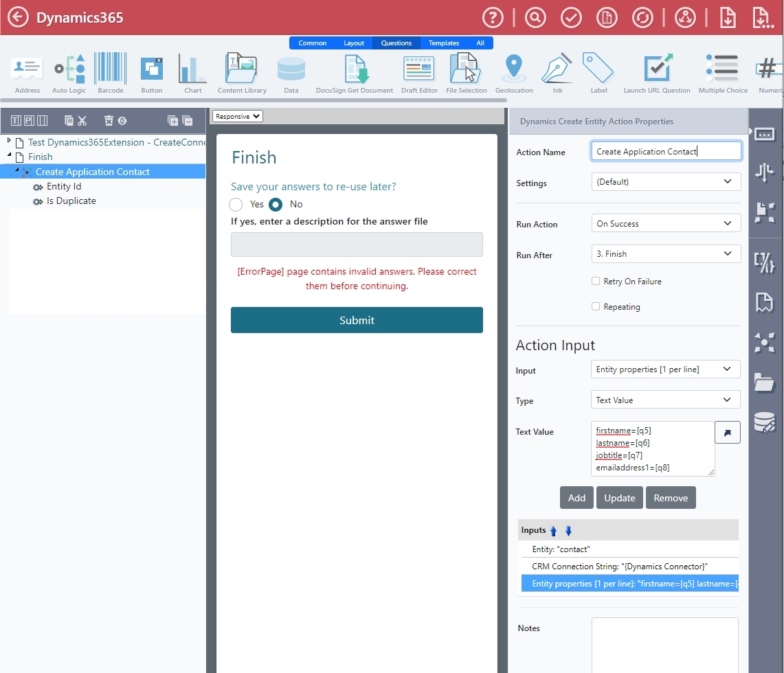Select the Chart toolbox item
The image size is (784, 673).
coord(192,73)
